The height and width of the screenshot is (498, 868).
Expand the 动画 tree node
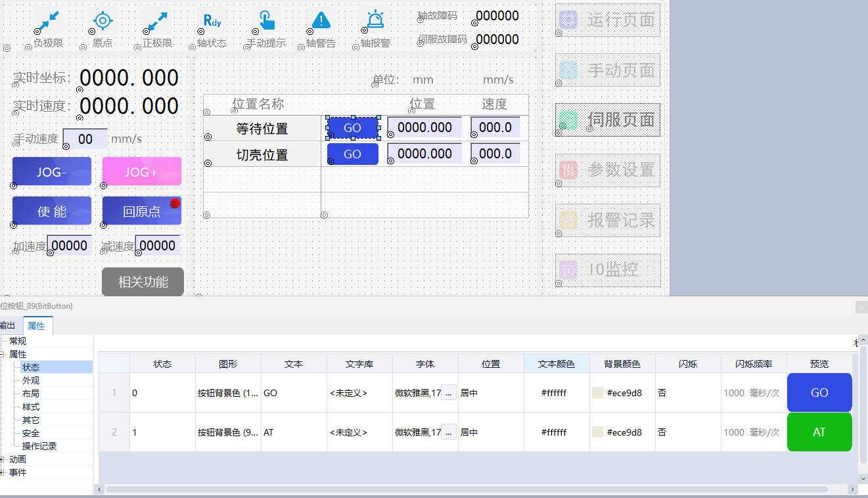3,459
